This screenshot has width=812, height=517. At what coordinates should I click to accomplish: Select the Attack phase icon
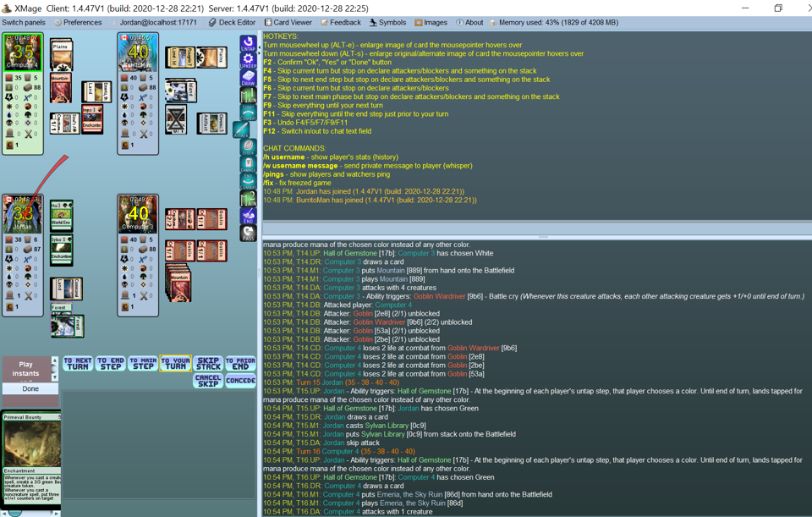tap(242, 129)
